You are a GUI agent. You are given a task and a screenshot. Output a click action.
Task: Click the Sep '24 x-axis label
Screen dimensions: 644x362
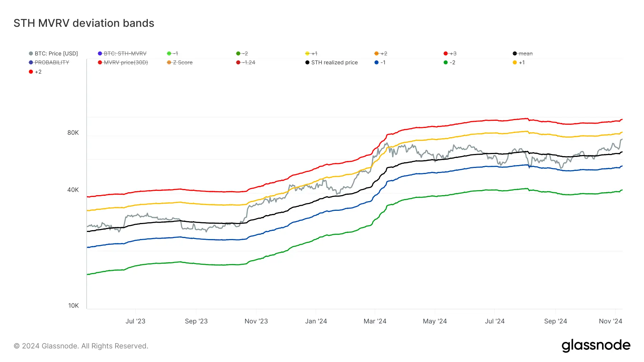pyautogui.click(x=555, y=321)
